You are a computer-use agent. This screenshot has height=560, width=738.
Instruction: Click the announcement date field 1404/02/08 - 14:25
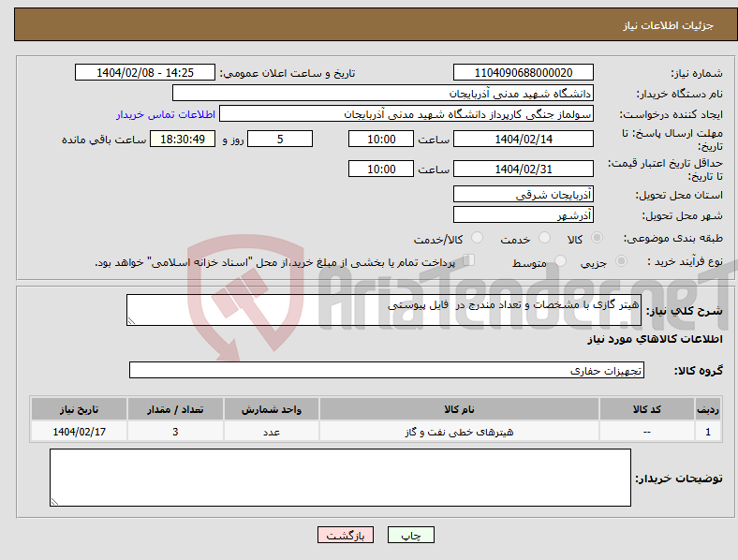(x=145, y=72)
